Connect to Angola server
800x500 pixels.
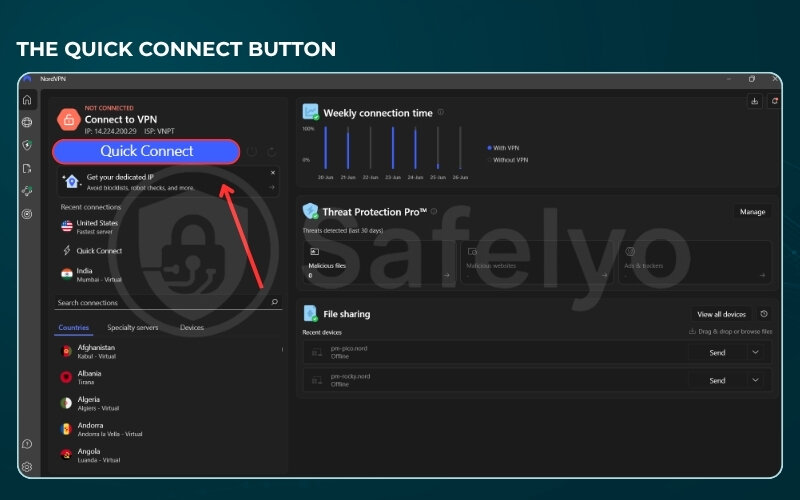point(168,455)
